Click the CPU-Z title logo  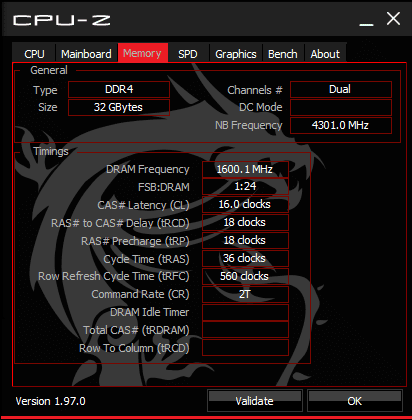tap(62, 20)
